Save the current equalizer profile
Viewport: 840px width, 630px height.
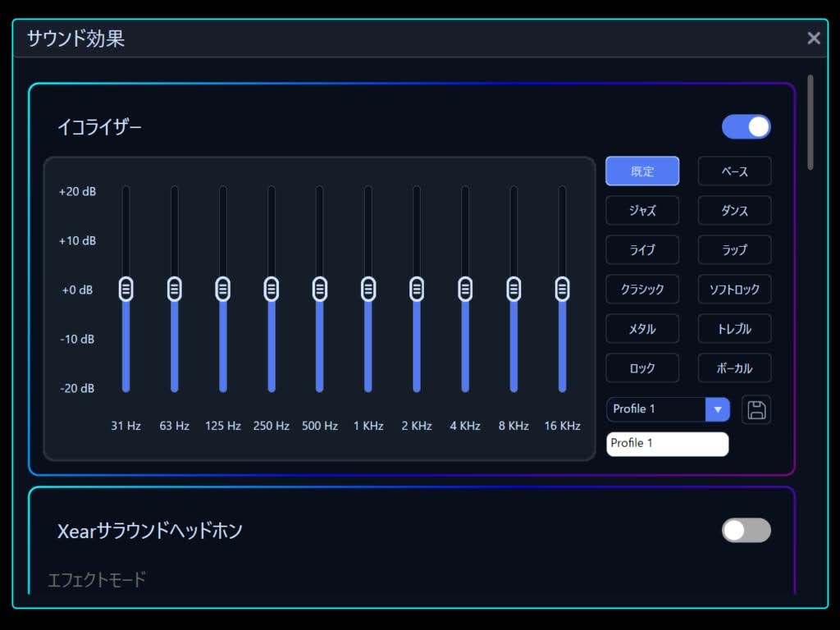click(x=756, y=409)
